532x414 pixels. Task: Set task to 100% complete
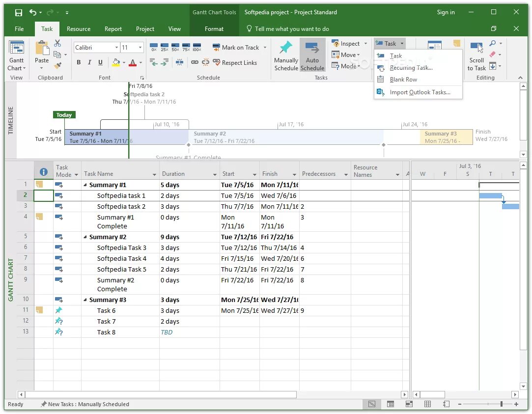tap(197, 47)
